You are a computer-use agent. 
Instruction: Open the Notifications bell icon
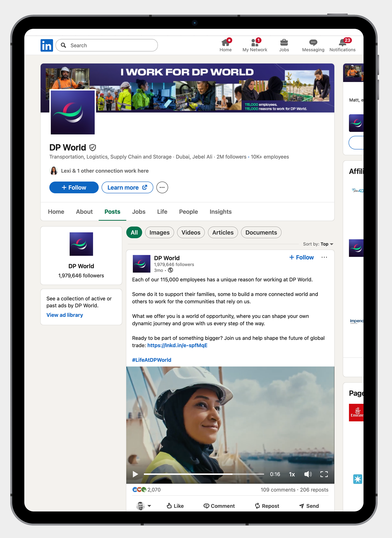click(x=342, y=43)
